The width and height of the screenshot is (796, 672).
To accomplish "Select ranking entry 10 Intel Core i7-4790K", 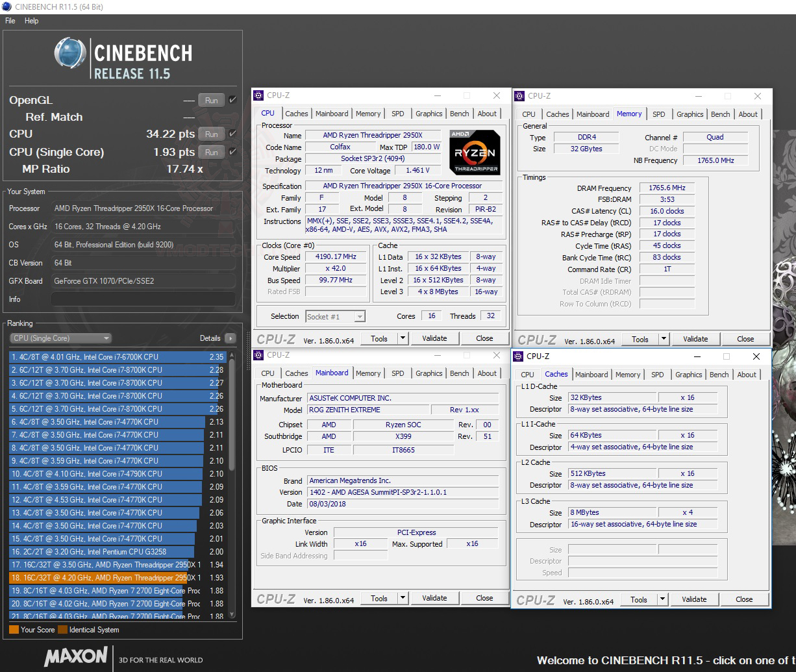I will [x=118, y=474].
